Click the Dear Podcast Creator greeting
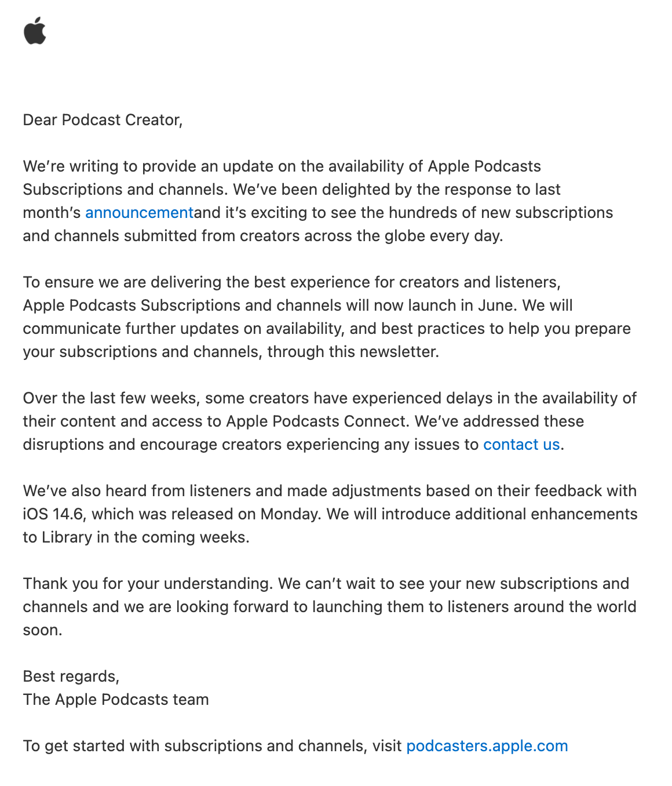This screenshot has width=672, height=786. [x=103, y=120]
